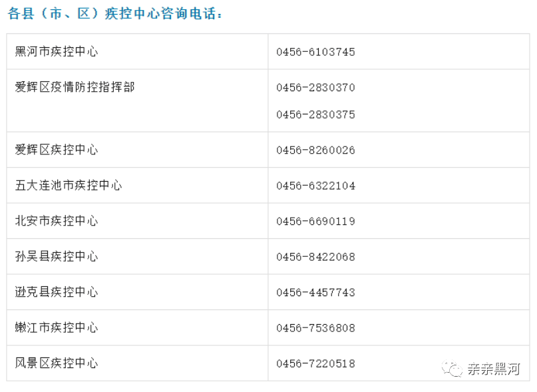Select the 嫩江市疾控中心 cell
Screen dimensions: 537x392
coord(57,327)
